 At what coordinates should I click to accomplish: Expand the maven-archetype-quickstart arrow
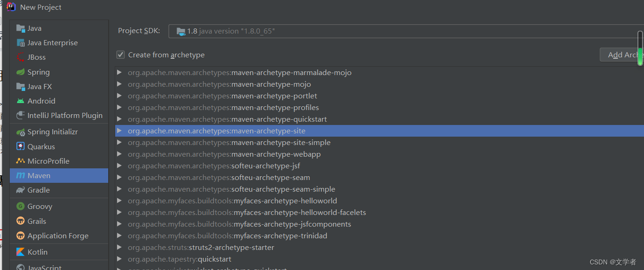[x=119, y=119]
